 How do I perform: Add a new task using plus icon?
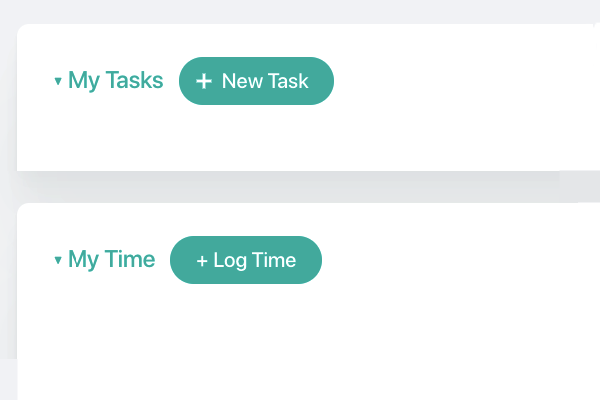204,81
